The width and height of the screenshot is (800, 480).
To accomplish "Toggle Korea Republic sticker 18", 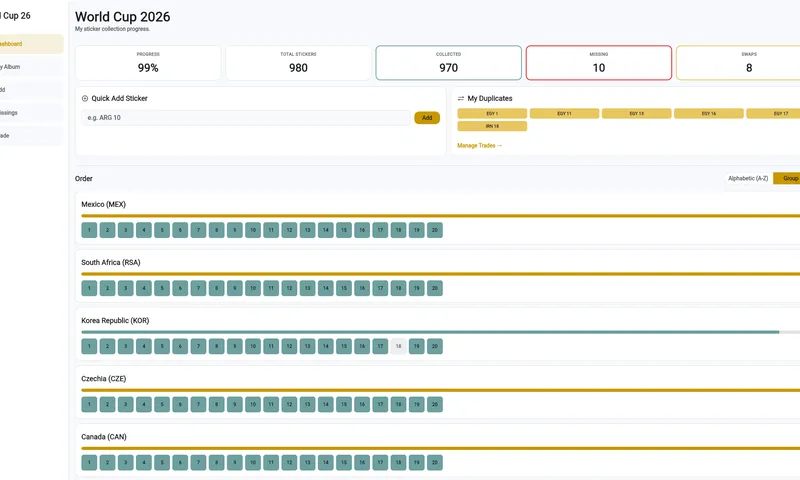I will coord(398,346).
